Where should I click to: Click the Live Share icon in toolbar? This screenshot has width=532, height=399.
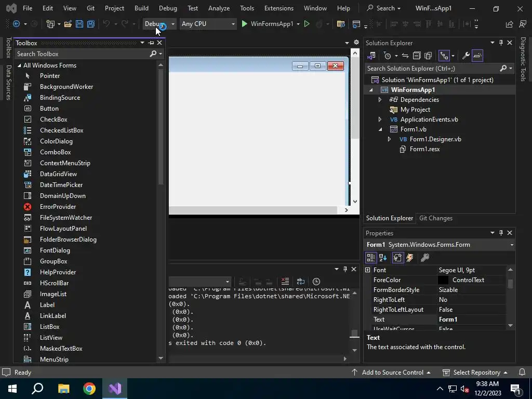509,24
